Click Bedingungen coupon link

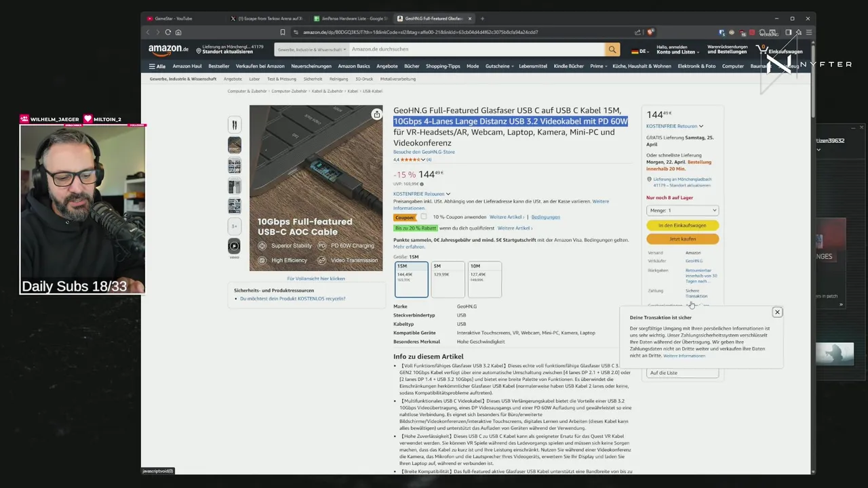545,217
